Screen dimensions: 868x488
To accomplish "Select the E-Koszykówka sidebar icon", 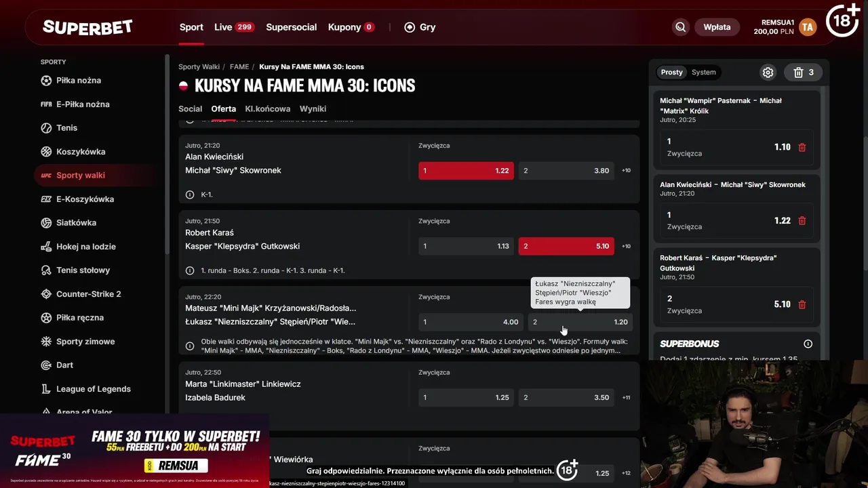I will point(46,199).
